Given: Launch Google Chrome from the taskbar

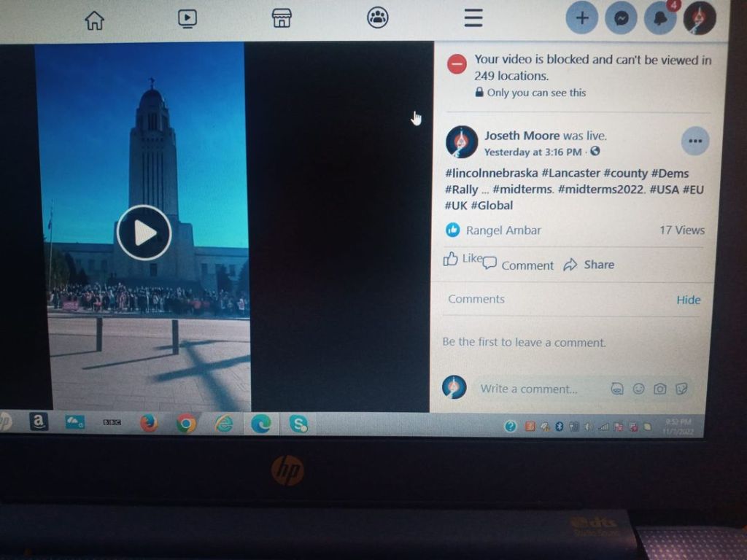Looking at the screenshot, I should click(186, 423).
